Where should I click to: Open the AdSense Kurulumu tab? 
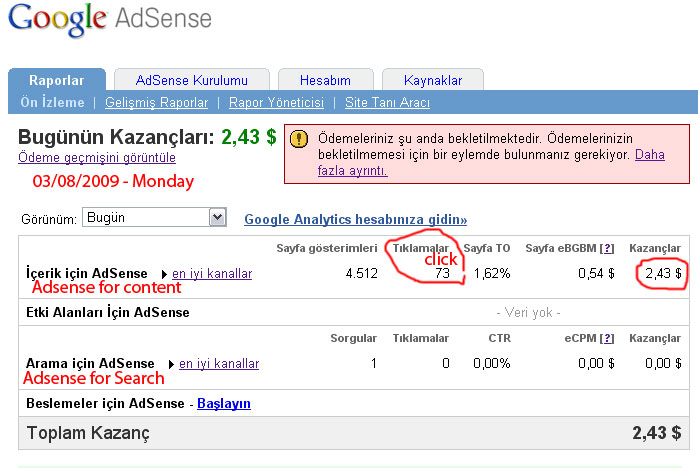tap(191, 80)
